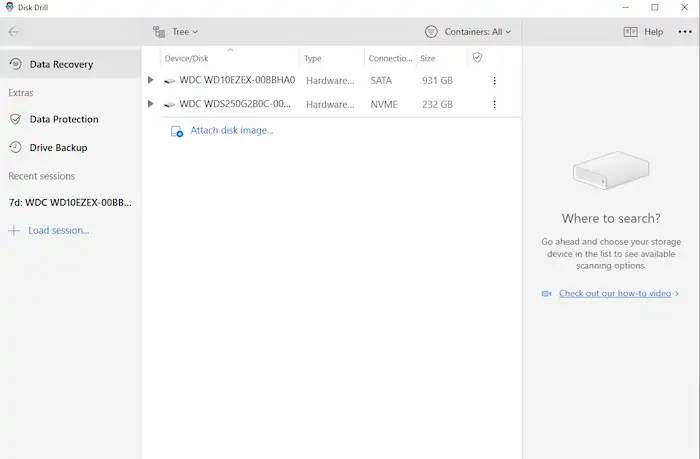Click the plus icon beside Load session

(x=14, y=230)
